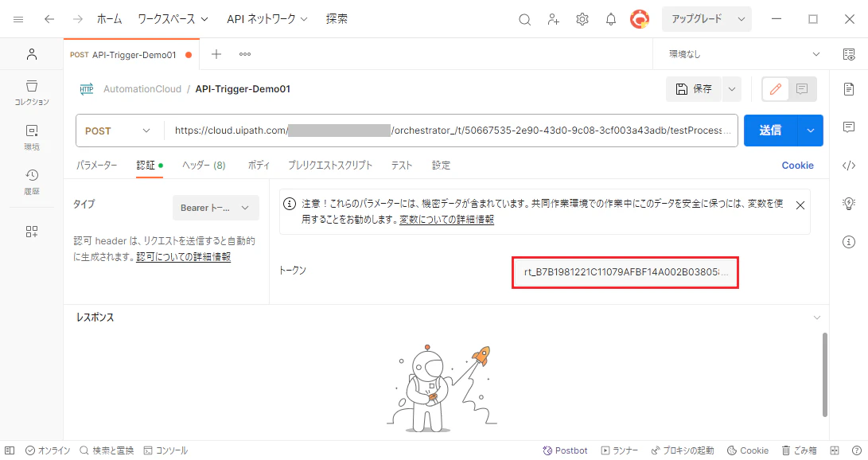Viewport: 868px width, 460px height.
Task: Open the comments icon in right sidebar
Action: click(849, 127)
